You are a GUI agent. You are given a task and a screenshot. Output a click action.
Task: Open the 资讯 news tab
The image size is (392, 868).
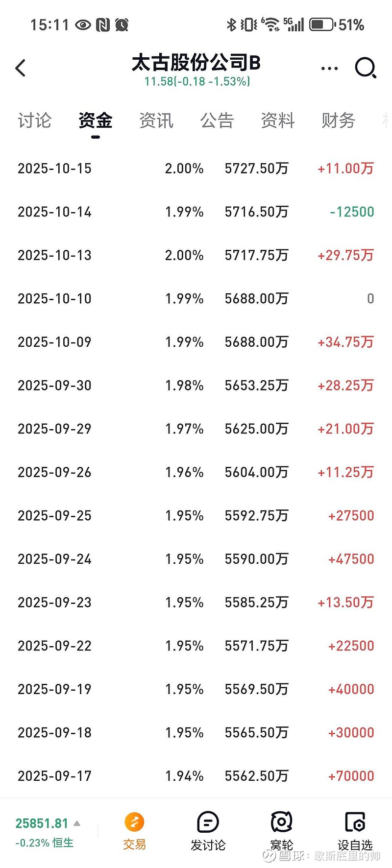pyautogui.click(x=156, y=121)
